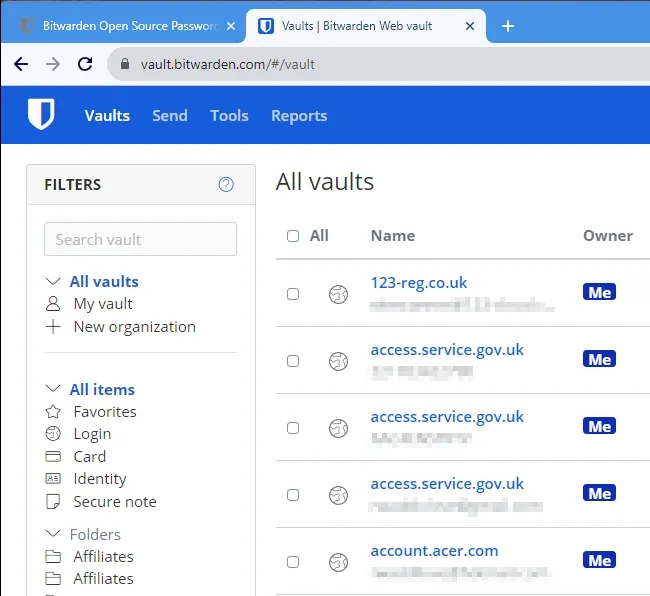Click the globe icon beside Login filter

(53, 434)
